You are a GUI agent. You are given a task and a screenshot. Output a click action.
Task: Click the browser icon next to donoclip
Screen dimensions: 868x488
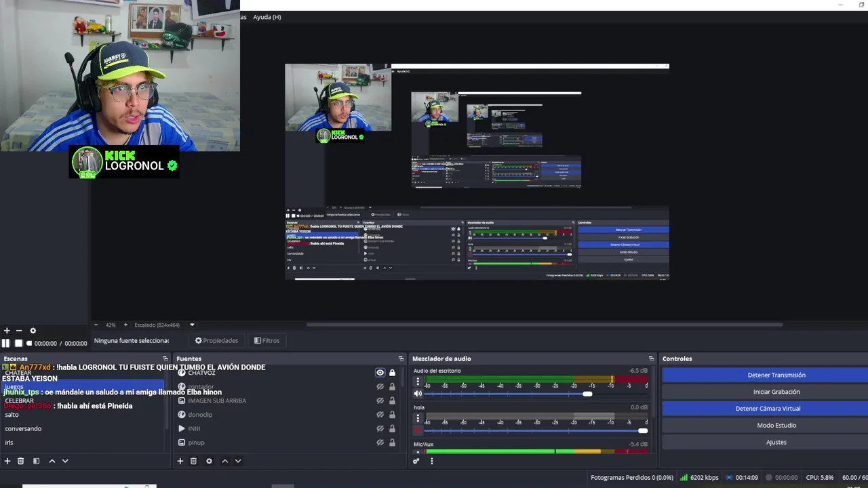pos(182,414)
